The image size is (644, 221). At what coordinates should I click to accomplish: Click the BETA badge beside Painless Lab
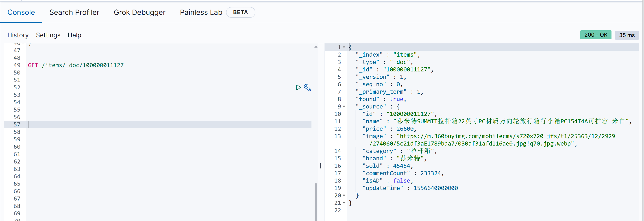[240, 12]
